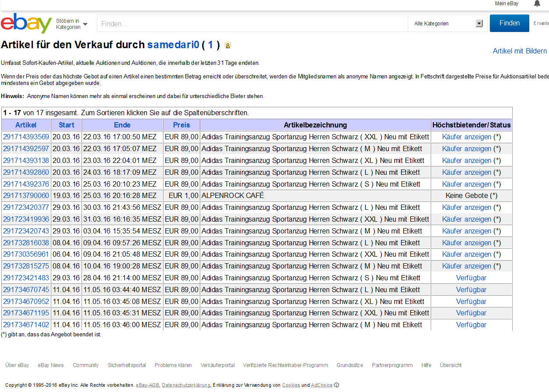Click Verfügbar for item 291734670952
549x392 pixels.
point(471,301)
